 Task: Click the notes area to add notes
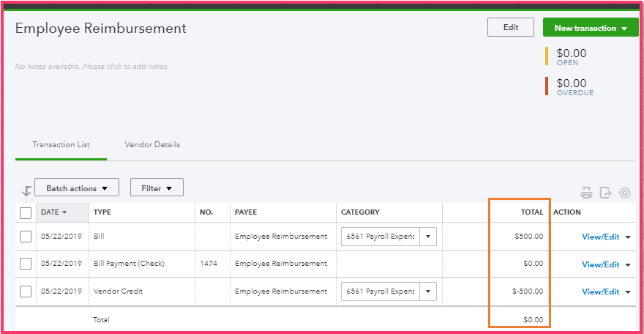(91, 67)
